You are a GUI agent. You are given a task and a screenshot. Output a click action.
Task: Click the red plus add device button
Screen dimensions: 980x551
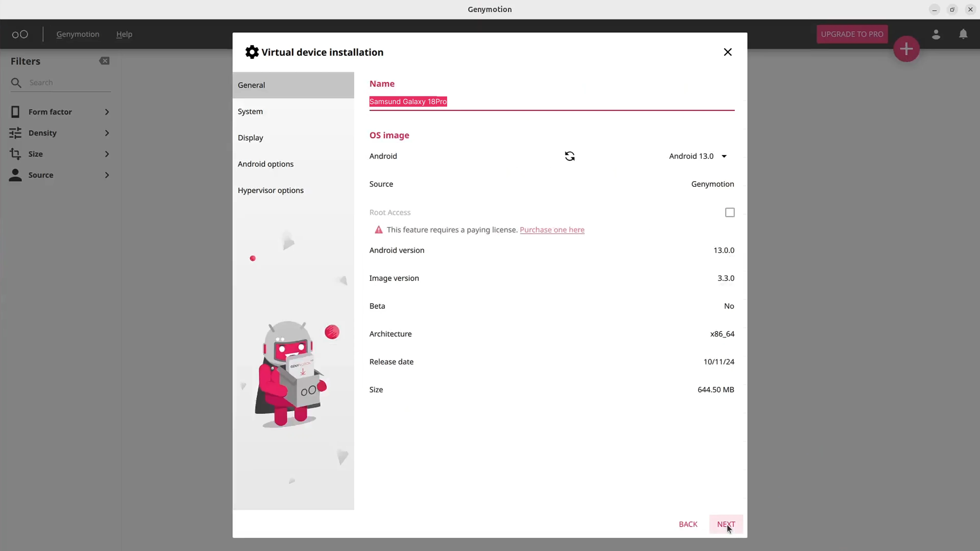tap(906, 49)
